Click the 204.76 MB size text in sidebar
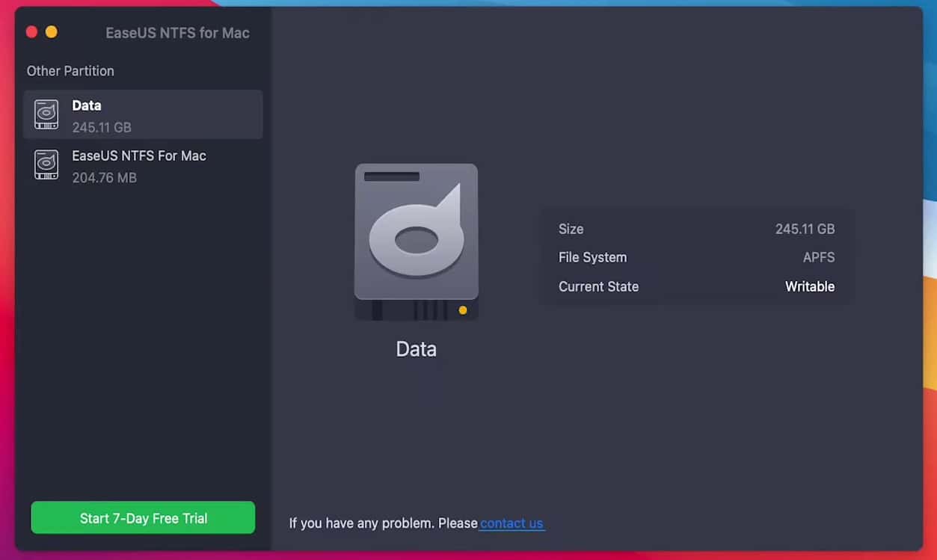This screenshot has height=560, width=937. [104, 178]
